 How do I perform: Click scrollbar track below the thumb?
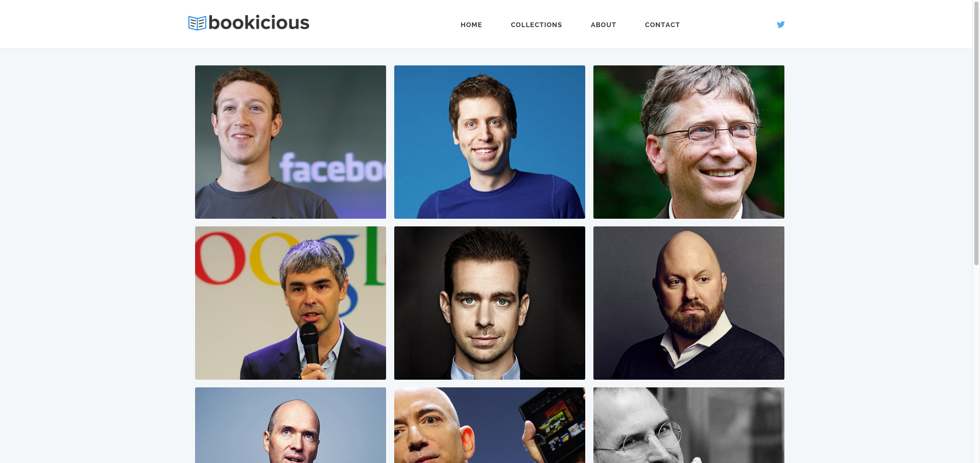click(x=976, y=364)
